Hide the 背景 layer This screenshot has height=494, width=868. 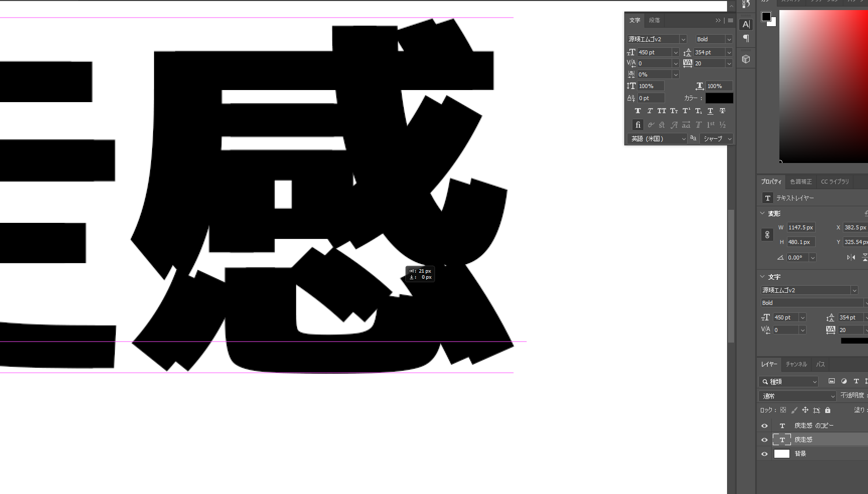[764, 454]
